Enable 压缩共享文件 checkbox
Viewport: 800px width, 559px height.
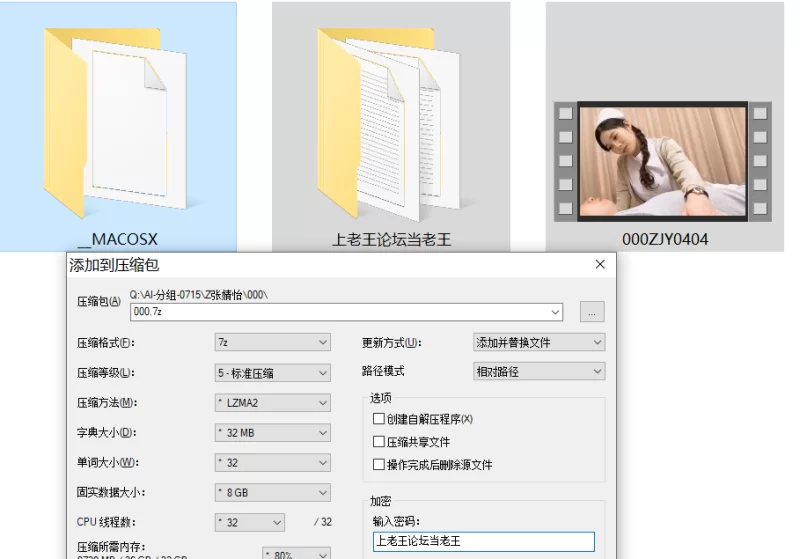(x=379, y=442)
